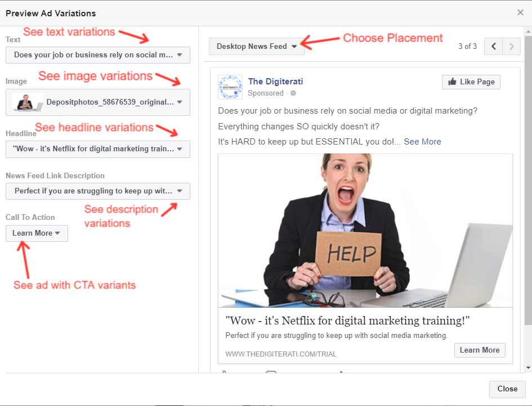The height and width of the screenshot is (406, 532).
Task: Click the scrollbar up arrow
Action: pos(528,31)
